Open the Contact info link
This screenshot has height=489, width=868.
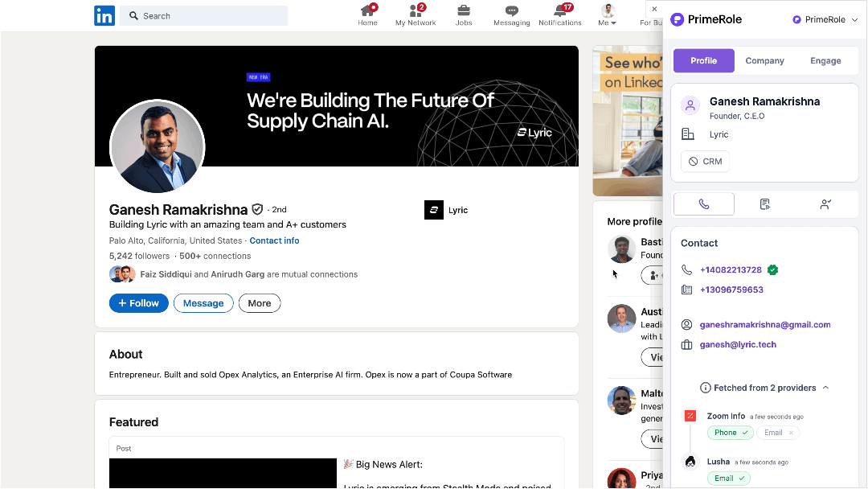274,240
